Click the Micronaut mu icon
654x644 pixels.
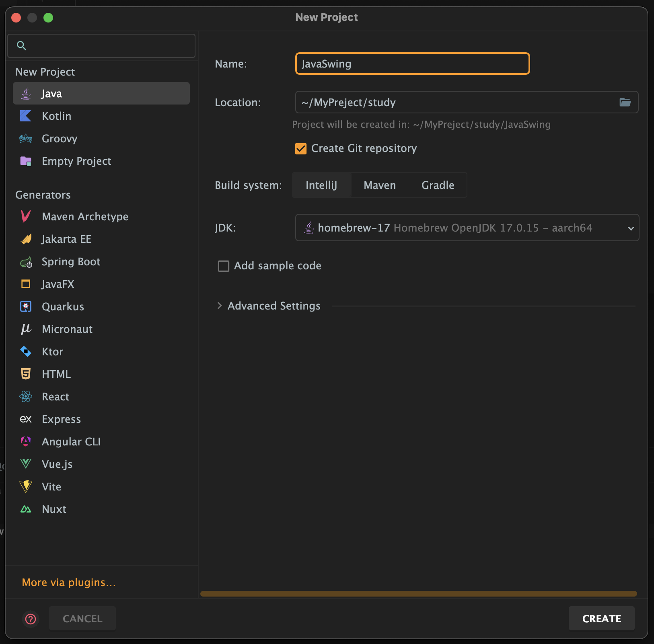26,329
